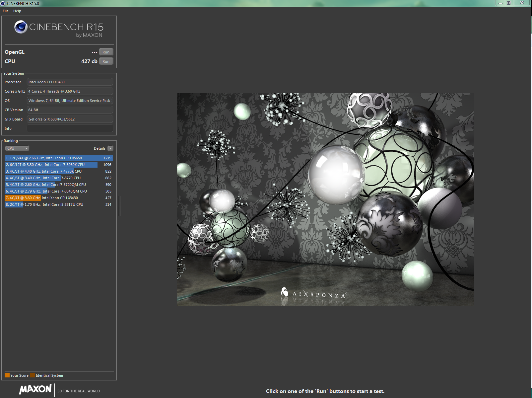Click the OS field Windows 7 value

tap(70, 101)
